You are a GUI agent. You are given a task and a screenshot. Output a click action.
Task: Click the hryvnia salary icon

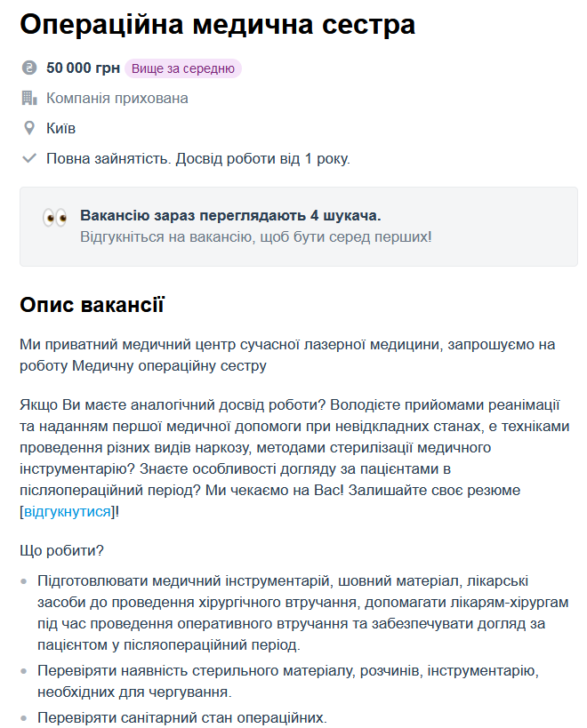(x=29, y=68)
